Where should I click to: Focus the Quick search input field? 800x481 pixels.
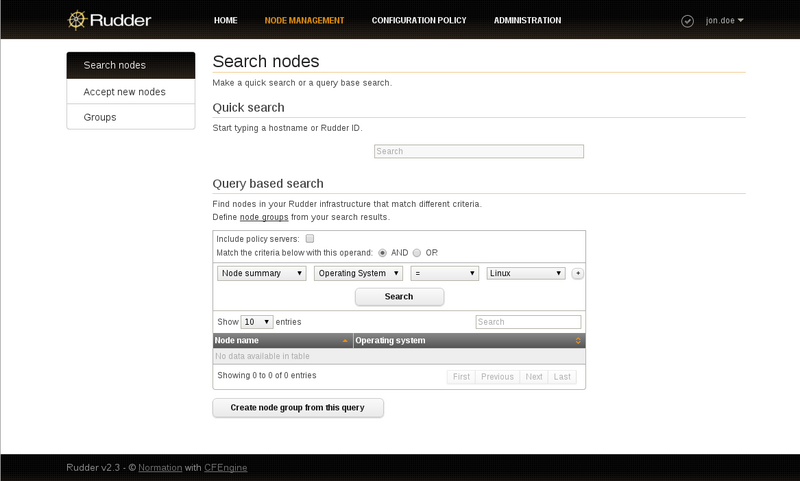click(x=479, y=151)
